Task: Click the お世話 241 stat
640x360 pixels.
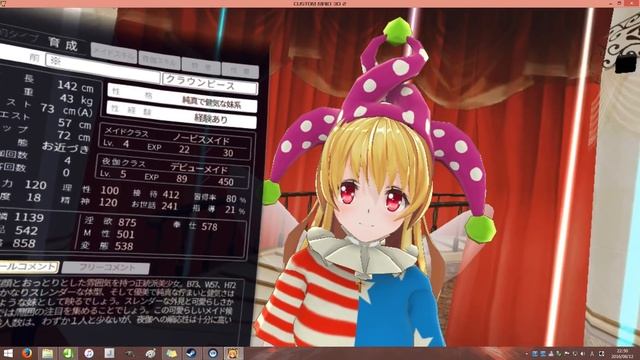Action: click(x=155, y=205)
